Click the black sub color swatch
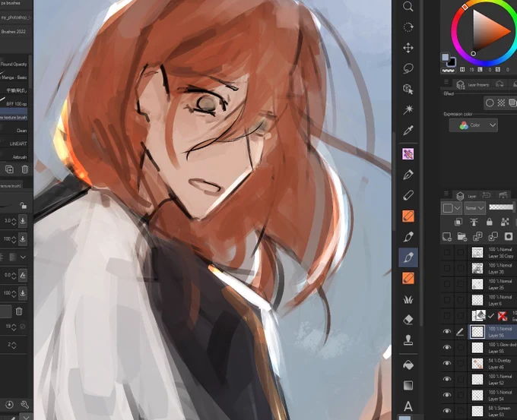The width and height of the screenshot is (517, 420). pyautogui.click(x=452, y=62)
